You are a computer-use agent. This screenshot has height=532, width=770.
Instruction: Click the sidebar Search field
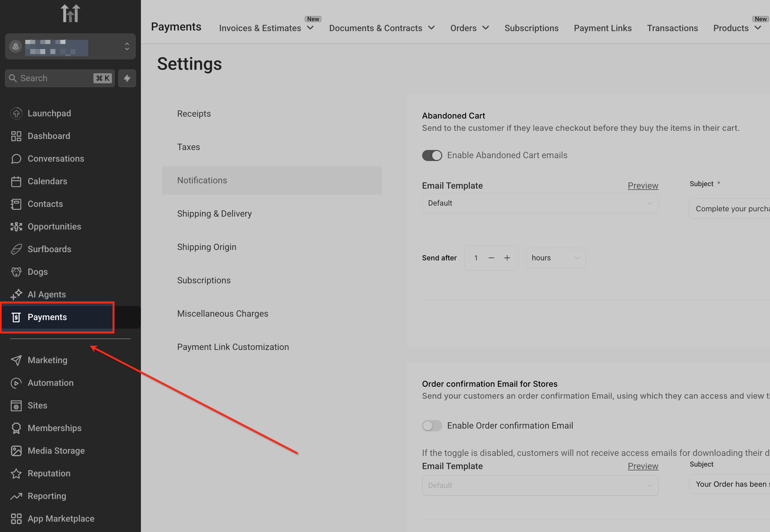point(53,78)
